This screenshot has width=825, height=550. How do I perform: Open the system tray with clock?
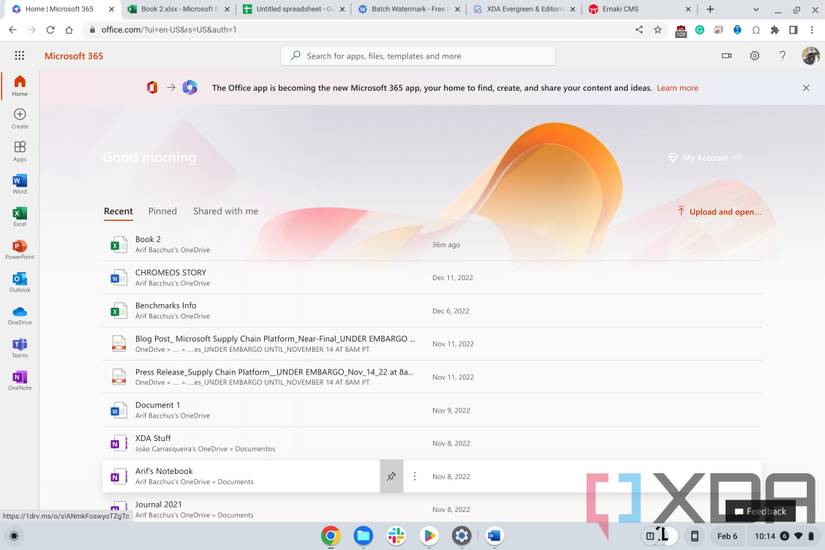784,536
